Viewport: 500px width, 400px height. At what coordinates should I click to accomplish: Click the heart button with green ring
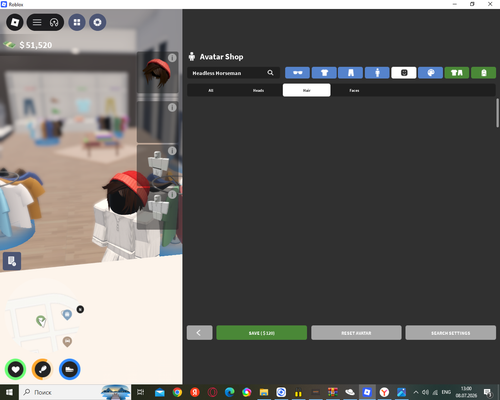click(15, 369)
